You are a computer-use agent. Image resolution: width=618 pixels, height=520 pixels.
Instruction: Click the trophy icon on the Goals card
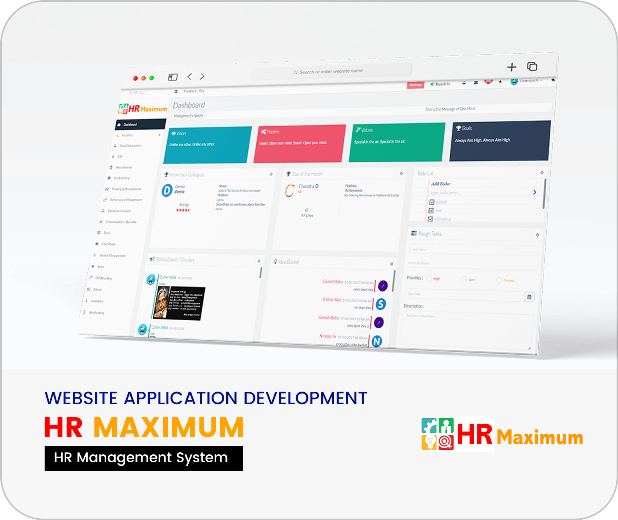click(458, 128)
